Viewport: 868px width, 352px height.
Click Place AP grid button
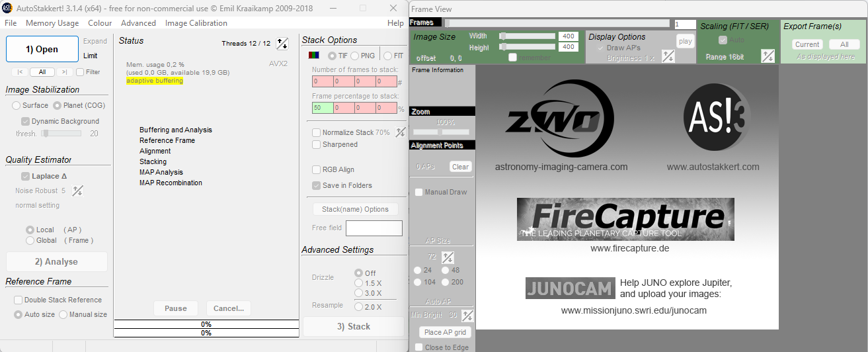446,332
